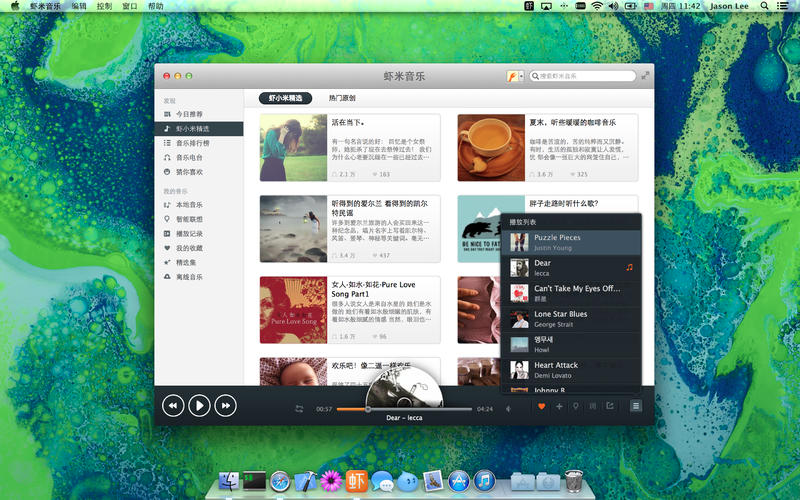
Task: Click the sleeping baby thumbnail
Action: tap(293, 371)
